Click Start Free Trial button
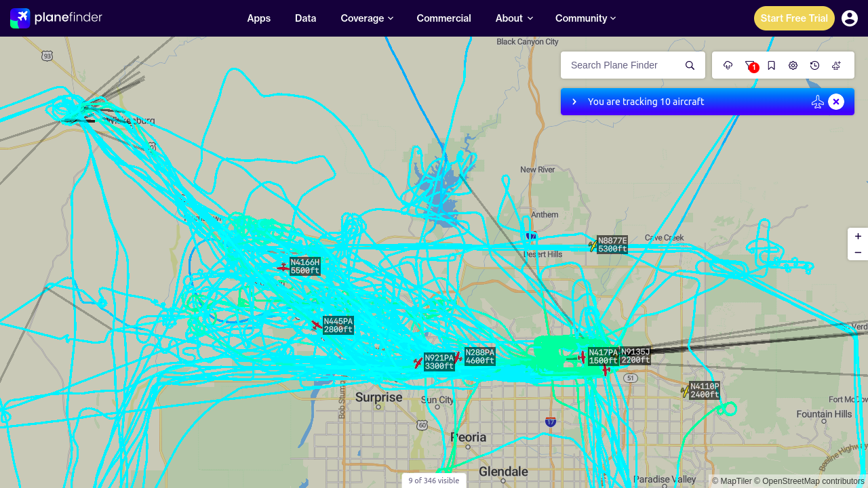This screenshot has height=488, width=868. 794,18
